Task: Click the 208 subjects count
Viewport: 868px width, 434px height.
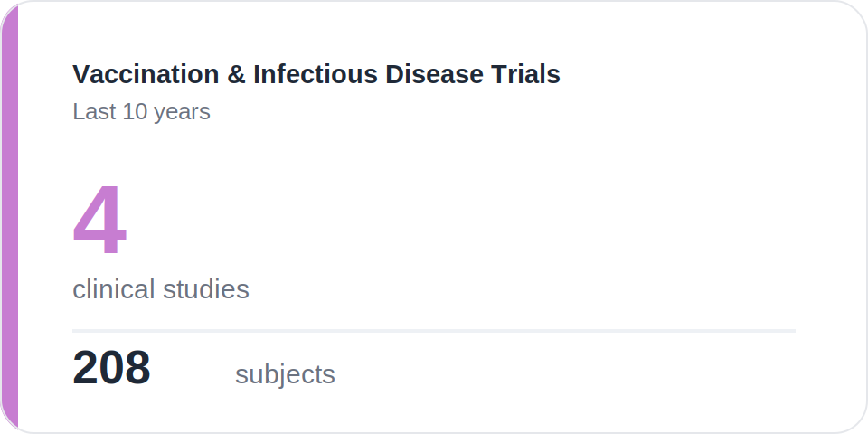Action: (x=111, y=368)
